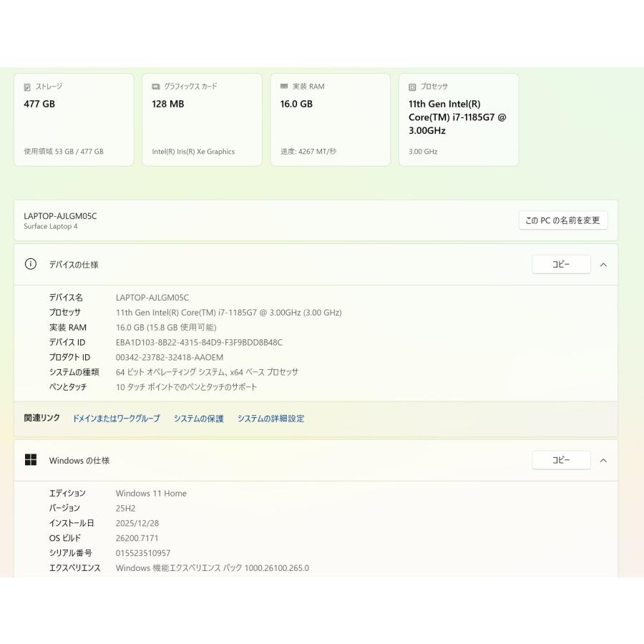Click the Windows logo icon
Image resolution: width=644 pixels, height=644 pixels.
30,460
